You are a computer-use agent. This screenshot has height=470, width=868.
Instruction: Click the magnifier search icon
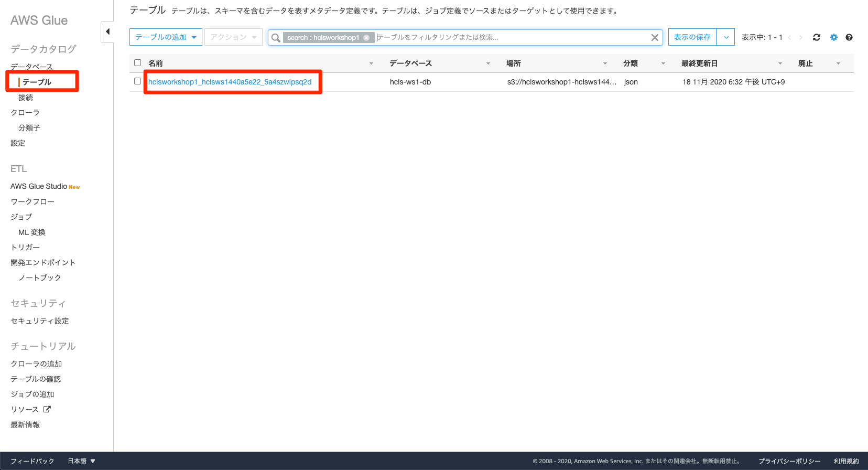point(276,37)
